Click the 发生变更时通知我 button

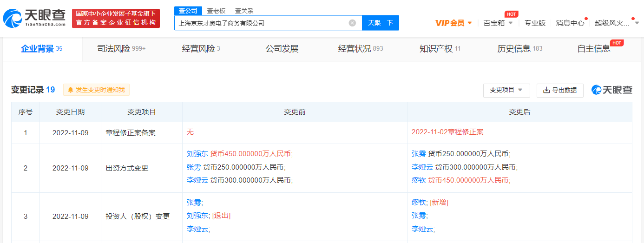[96, 90]
